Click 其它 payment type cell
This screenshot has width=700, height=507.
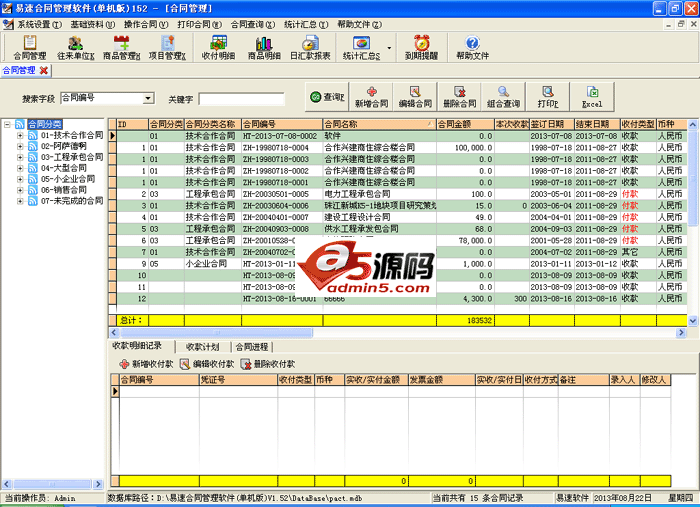[638, 252]
